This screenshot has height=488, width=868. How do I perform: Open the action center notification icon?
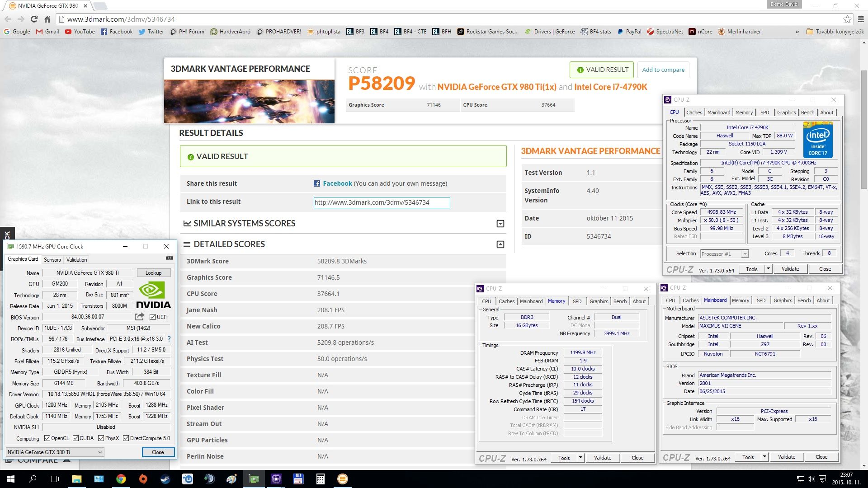822,479
